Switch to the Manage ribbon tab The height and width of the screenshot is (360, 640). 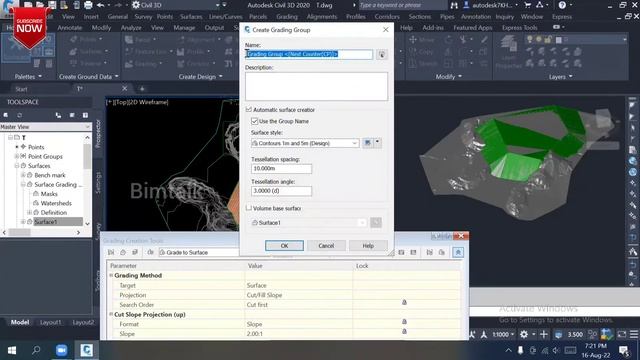coord(184,27)
